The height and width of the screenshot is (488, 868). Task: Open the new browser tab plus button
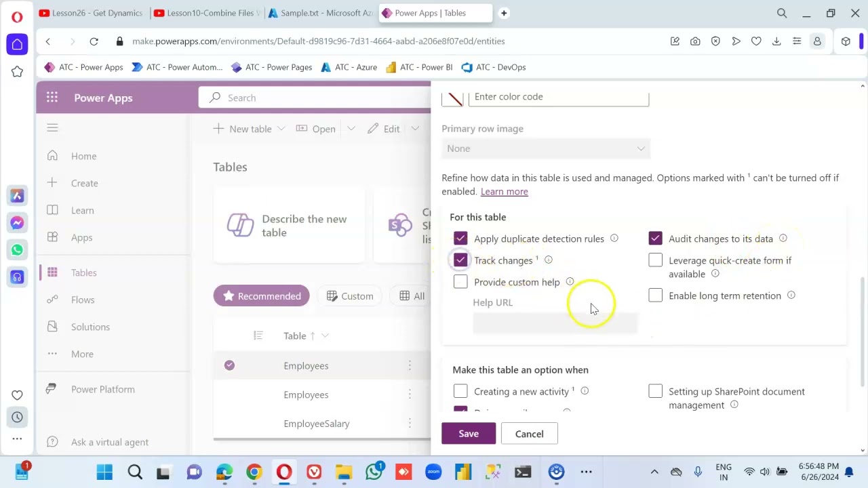coord(504,13)
